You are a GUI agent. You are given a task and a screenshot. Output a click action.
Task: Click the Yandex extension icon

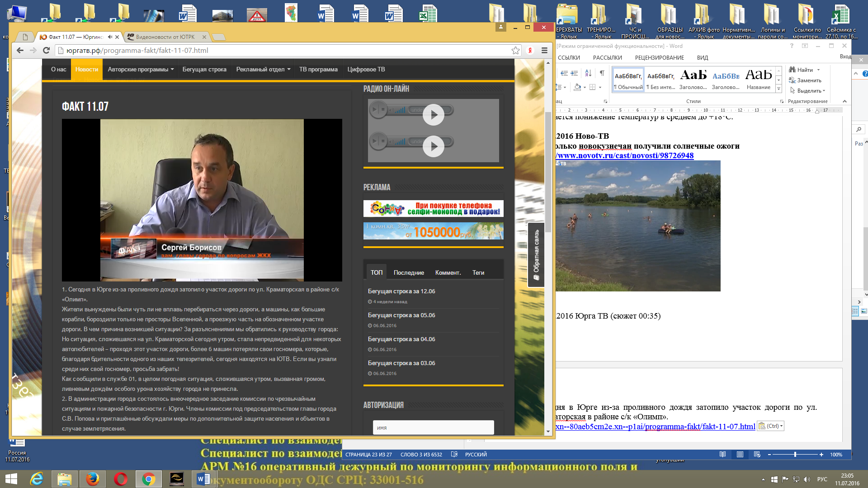[x=530, y=51]
